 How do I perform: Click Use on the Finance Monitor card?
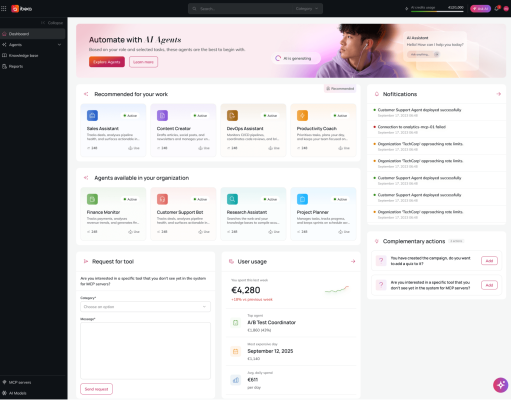click(x=134, y=232)
